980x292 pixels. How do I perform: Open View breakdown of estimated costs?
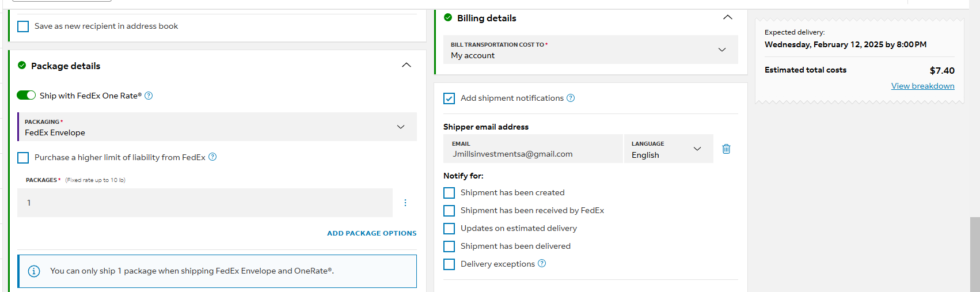click(922, 86)
